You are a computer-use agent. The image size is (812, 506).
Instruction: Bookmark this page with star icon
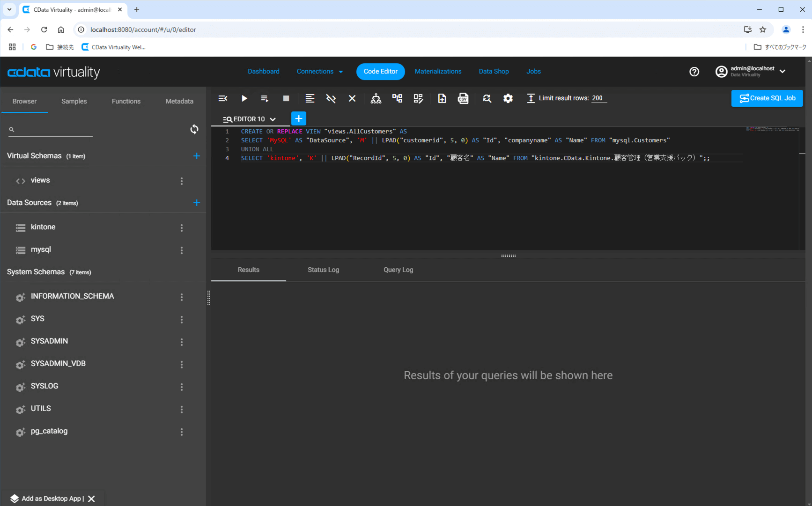(763, 29)
